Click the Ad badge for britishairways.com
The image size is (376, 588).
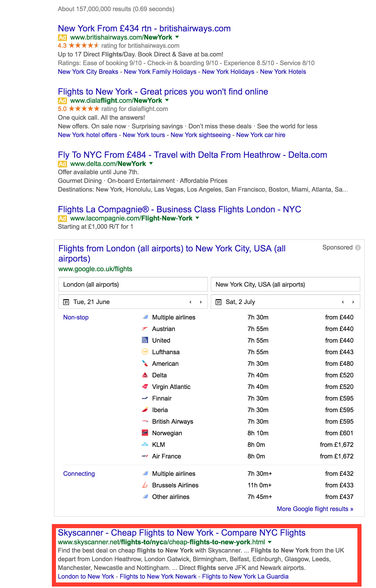coord(62,37)
